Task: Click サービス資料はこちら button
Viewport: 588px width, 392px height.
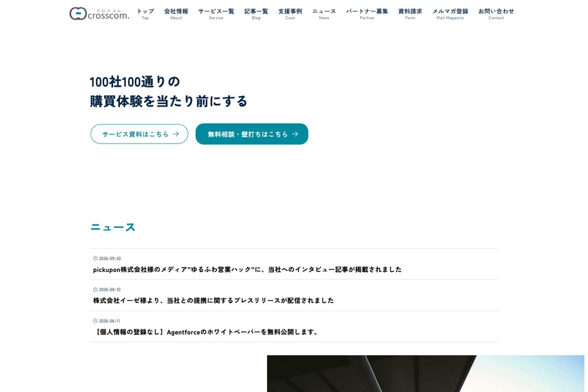Action: (140, 134)
